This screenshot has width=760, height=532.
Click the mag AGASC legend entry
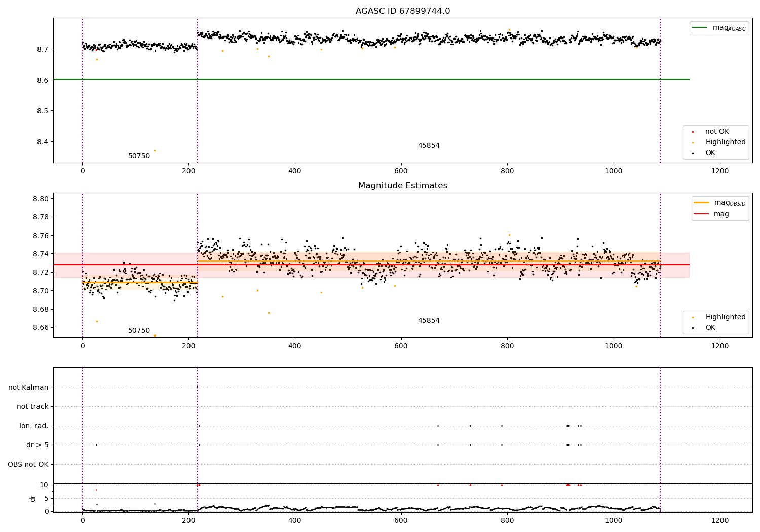tap(719, 28)
